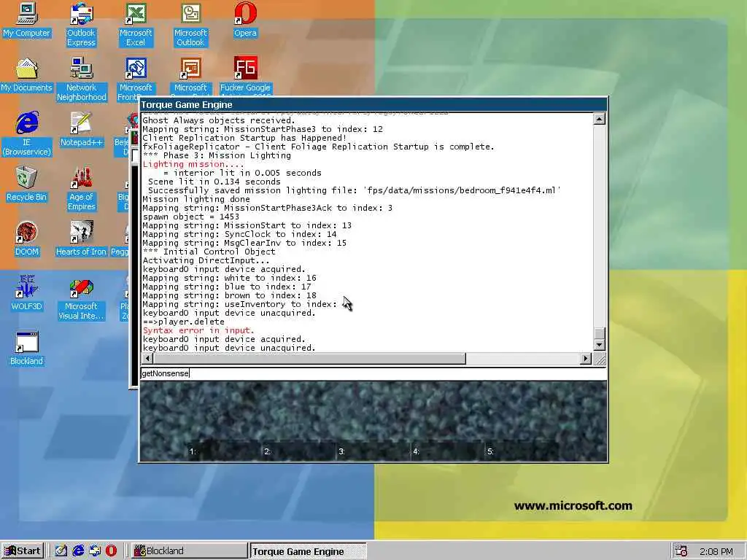747x560 pixels.
Task: Launch Blockland desktop shortcut
Action: pos(26,348)
